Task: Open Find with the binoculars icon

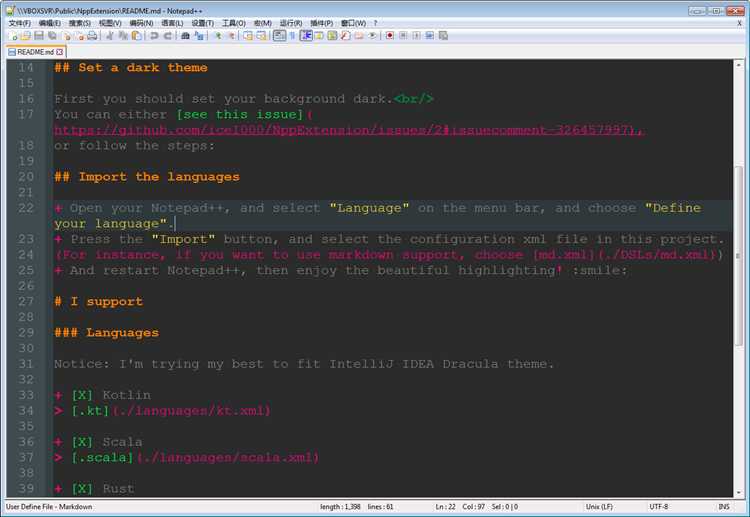Action: point(185,35)
